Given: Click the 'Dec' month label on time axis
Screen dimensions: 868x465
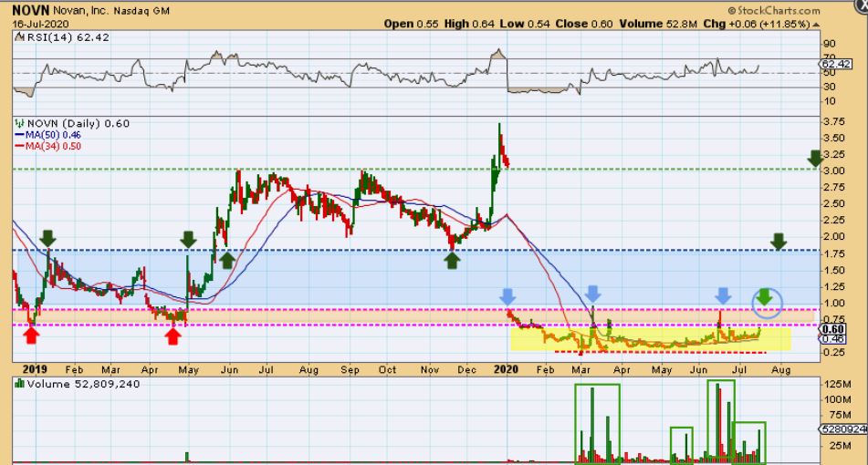Looking at the screenshot, I should click(466, 369).
